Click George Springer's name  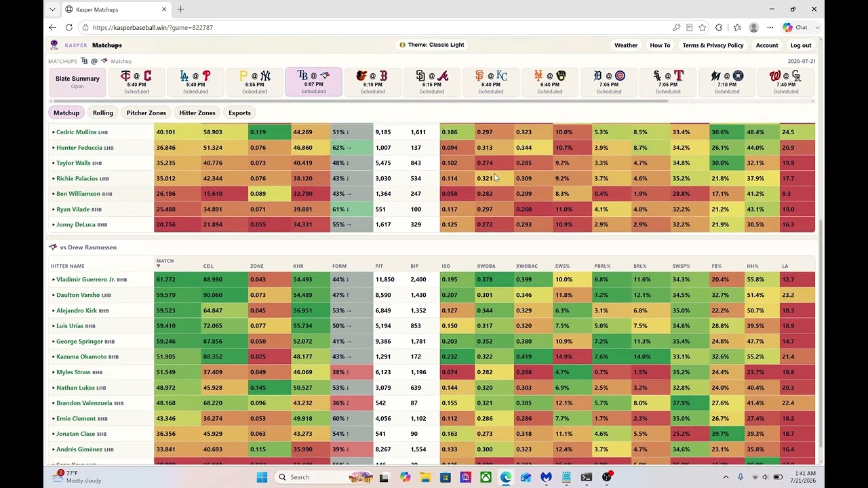coord(79,341)
